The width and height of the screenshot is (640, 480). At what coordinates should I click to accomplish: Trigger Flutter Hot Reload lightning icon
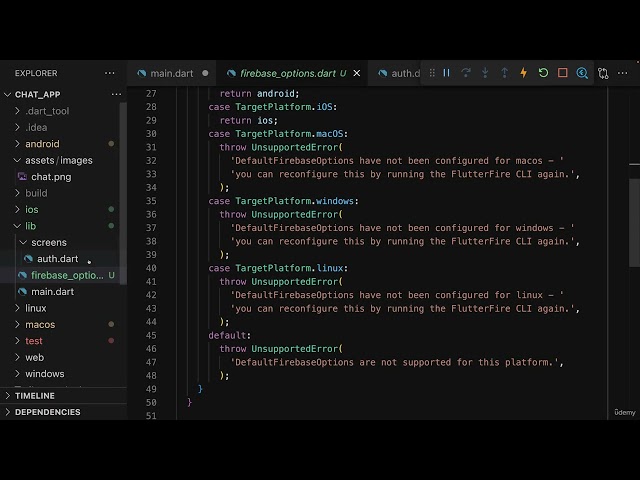(523, 73)
